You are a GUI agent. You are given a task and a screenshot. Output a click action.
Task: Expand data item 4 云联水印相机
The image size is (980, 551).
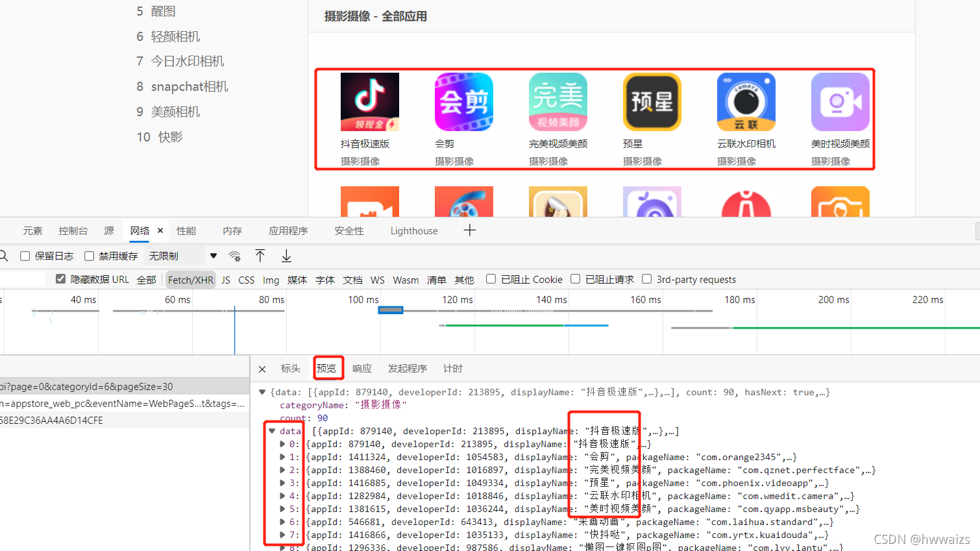[x=282, y=496]
